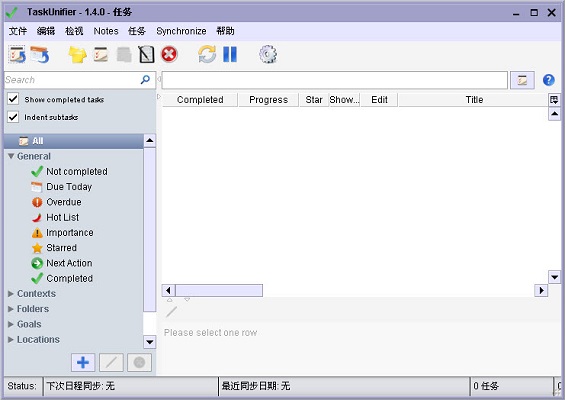Click the pencil icon above 'Please select one row'
Screen dimensions: 565x400
[x=172, y=312]
